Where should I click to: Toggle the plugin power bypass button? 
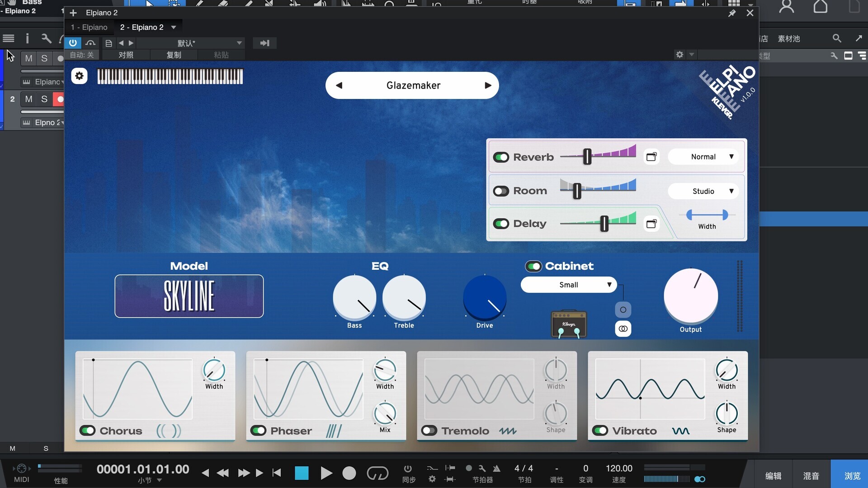(73, 43)
